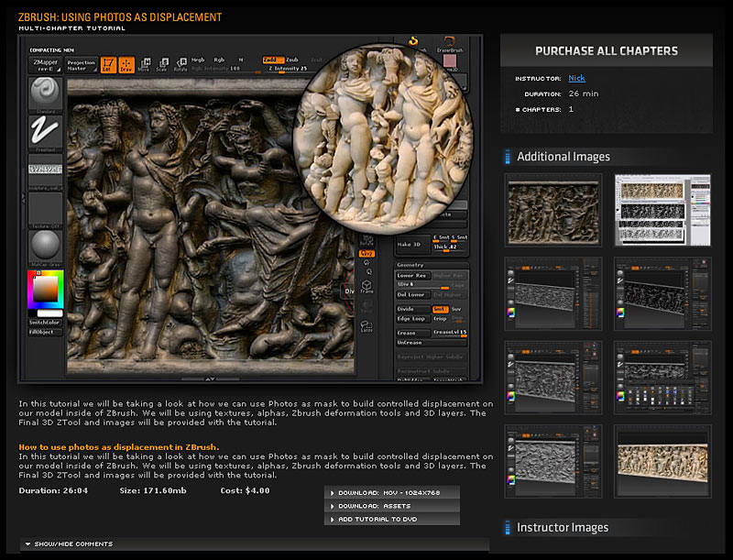Click the page title 'ZBrush: Using Photos as Displacement'
The image size is (733, 560).
point(120,17)
